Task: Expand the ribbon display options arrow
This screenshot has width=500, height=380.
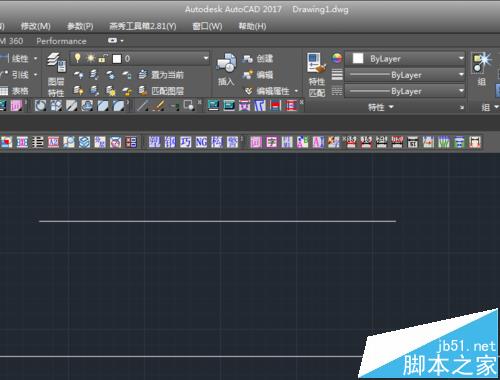Action: 122,41
